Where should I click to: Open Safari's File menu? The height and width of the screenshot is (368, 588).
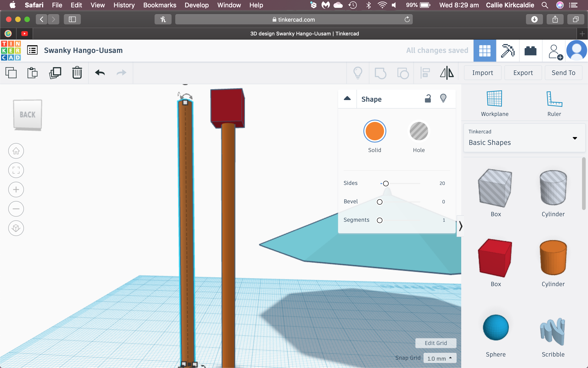tap(57, 5)
